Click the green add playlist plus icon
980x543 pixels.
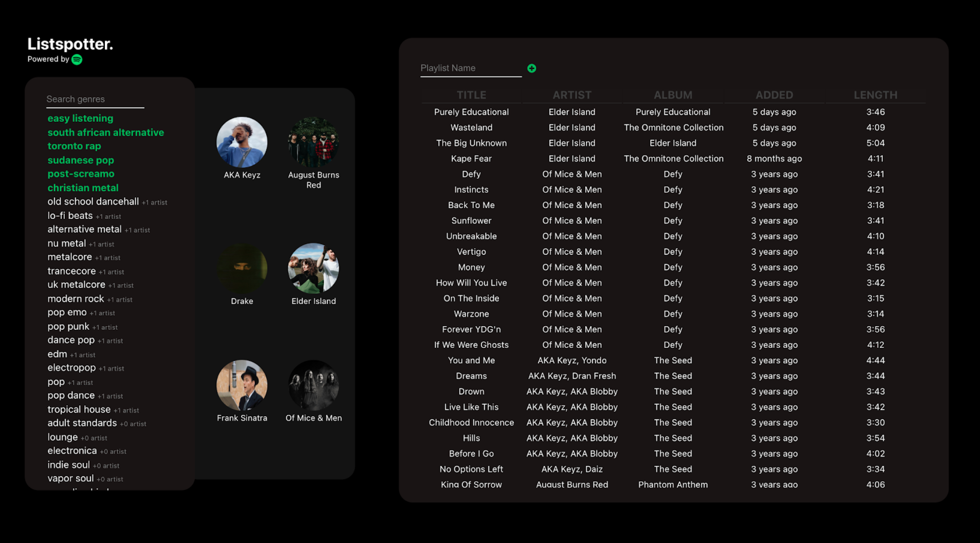[x=531, y=68]
